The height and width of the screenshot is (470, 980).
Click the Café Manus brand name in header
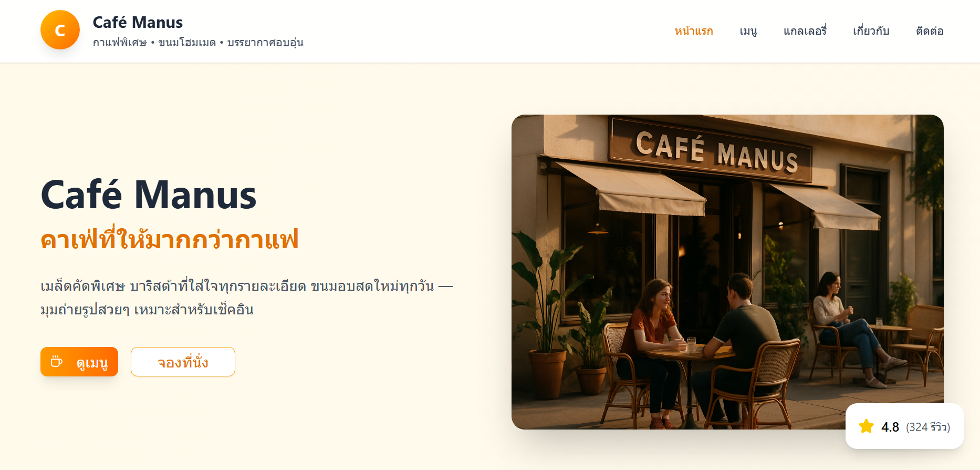click(138, 22)
